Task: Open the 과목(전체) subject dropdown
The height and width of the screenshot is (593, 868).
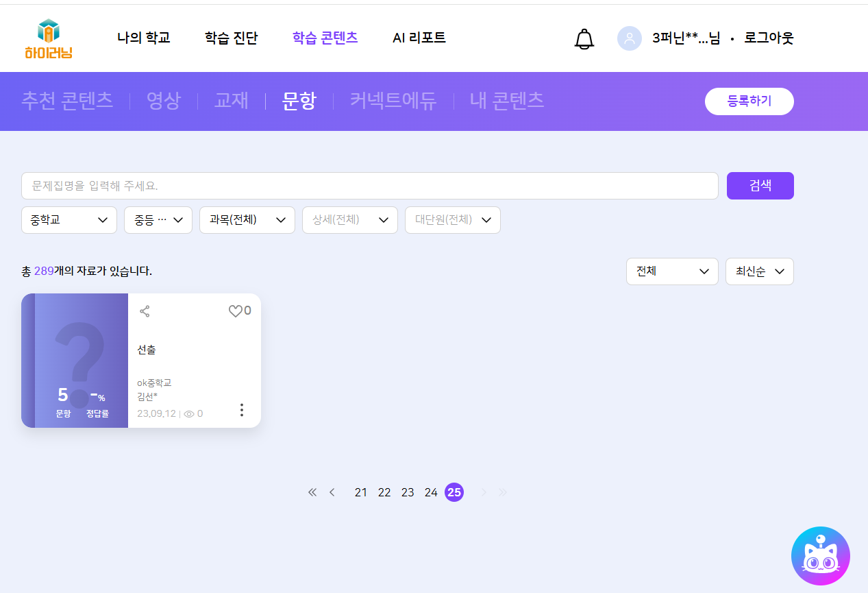Action: pos(247,220)
